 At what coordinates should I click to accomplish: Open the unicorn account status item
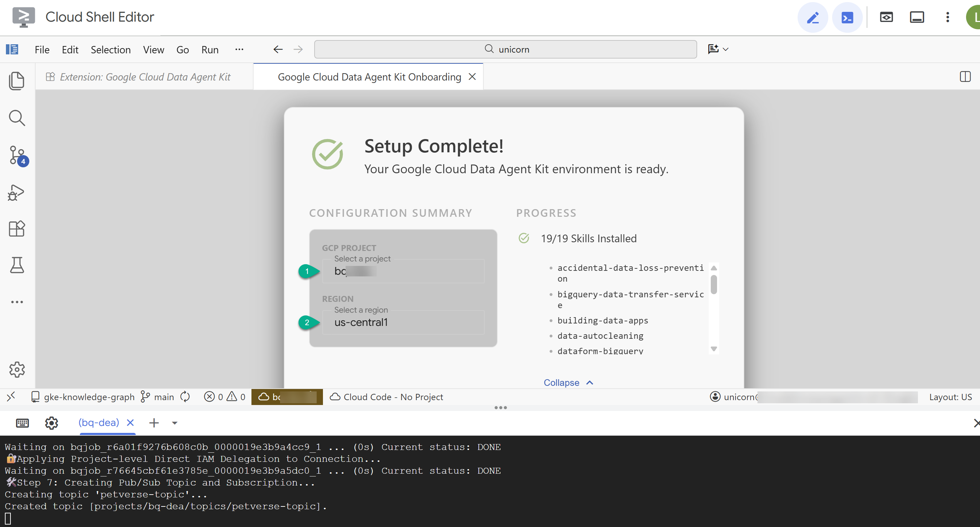(813, 397)
